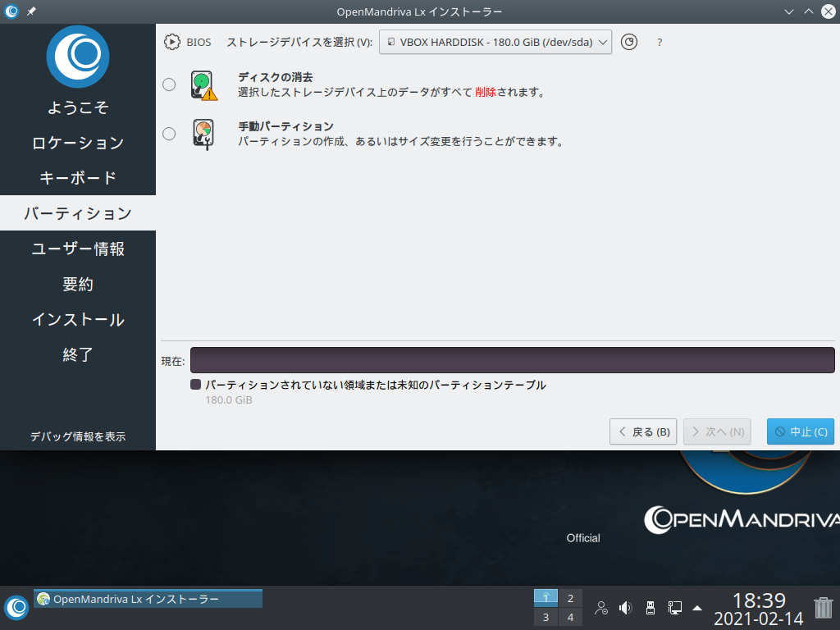Click OpenMandriva Lx インストーラー taskbar entry
This screenshot has width=840, height=630.
148,599
